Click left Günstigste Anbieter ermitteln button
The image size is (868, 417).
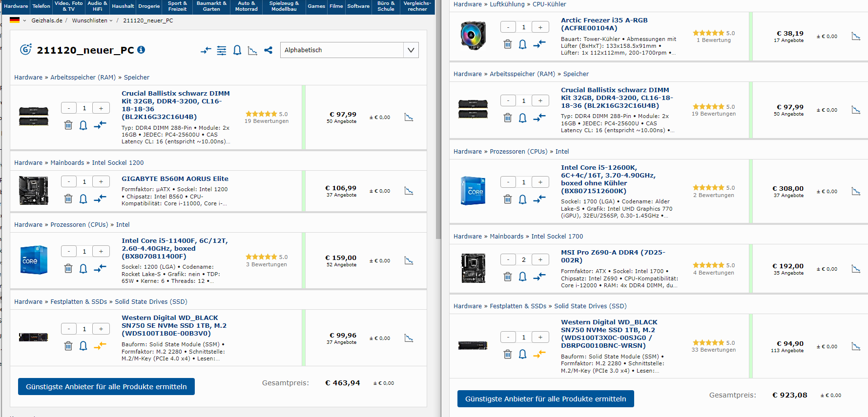click(x=106, y=387)
